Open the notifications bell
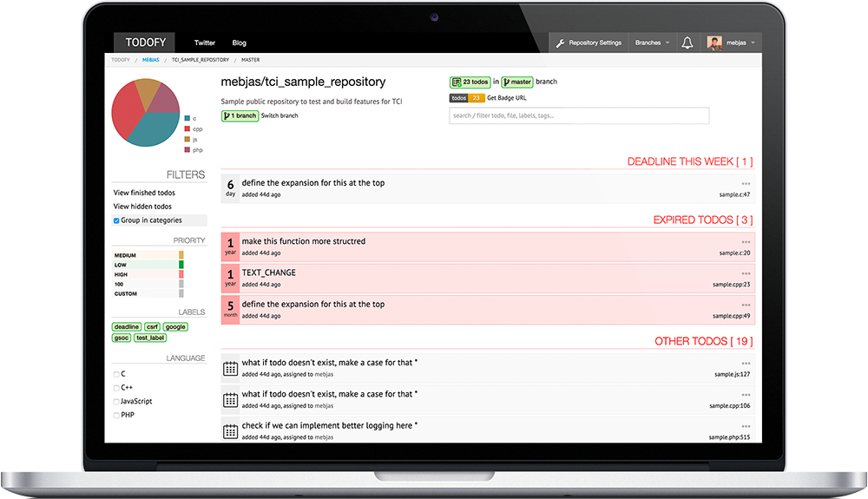 (687, 43)
